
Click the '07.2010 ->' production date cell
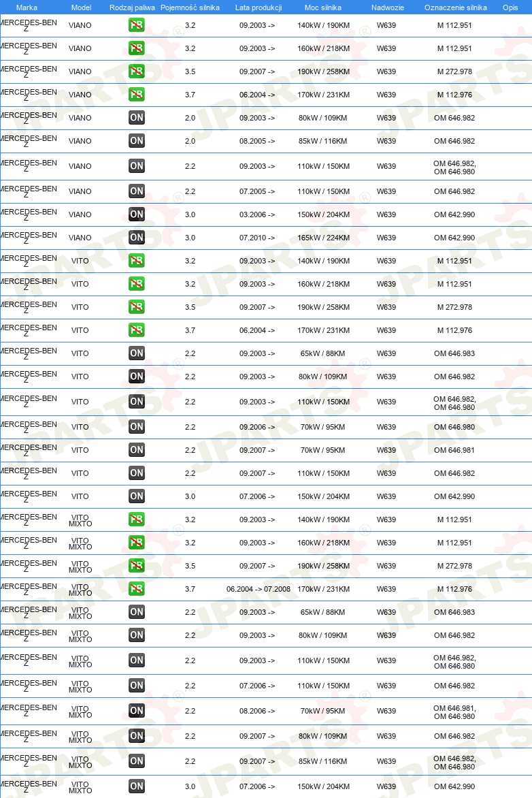257,237
